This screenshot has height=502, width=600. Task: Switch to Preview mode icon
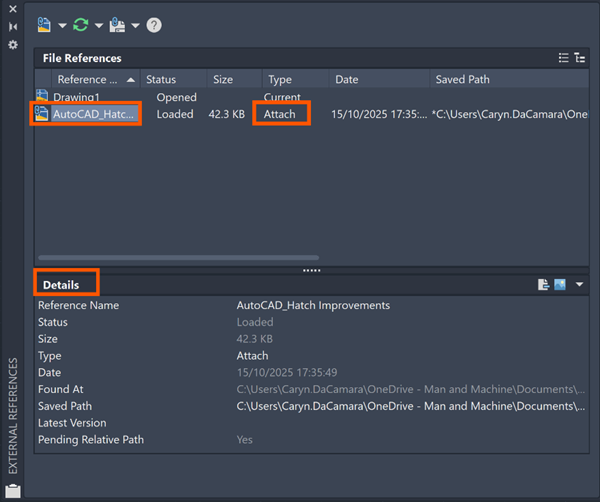click(560, 285)
